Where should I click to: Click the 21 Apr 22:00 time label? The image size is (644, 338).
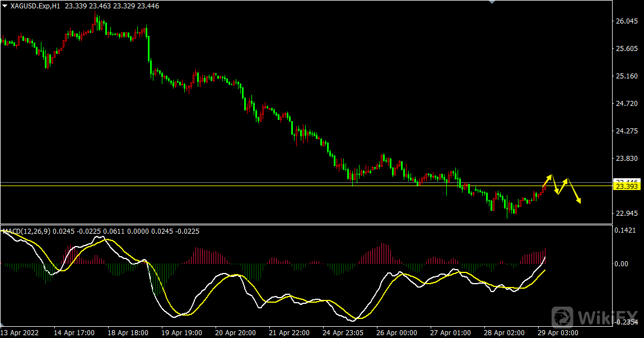(x=289, y=332)
